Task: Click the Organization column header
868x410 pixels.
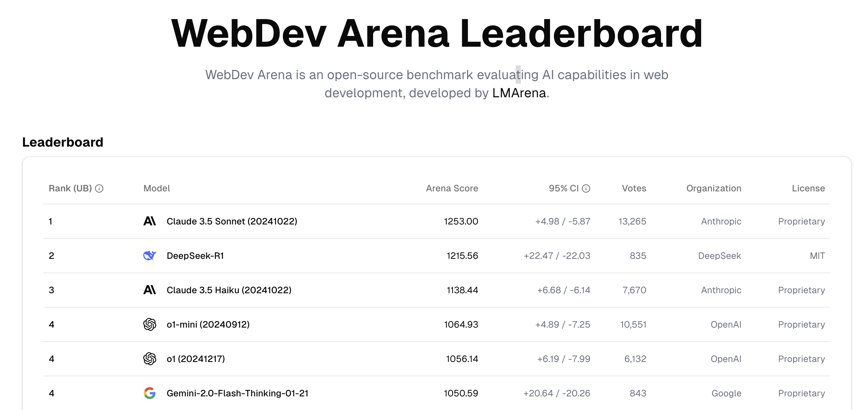Action: point(714,188)
